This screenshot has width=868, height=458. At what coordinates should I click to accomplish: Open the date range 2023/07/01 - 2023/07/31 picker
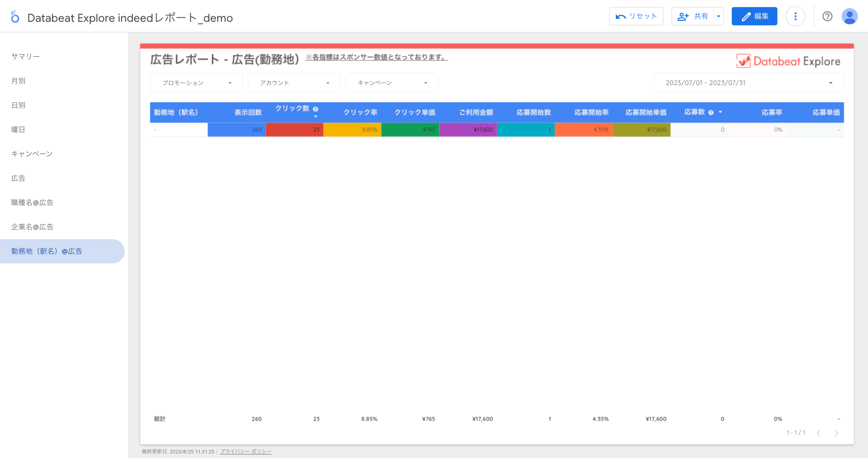point(748,83)
